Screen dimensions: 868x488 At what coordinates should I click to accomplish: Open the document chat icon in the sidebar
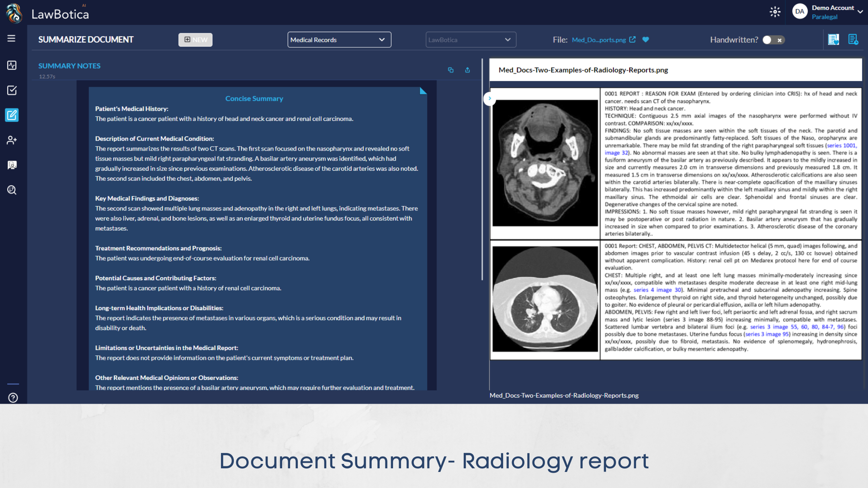pyautogui.click(x=12, y=165)
